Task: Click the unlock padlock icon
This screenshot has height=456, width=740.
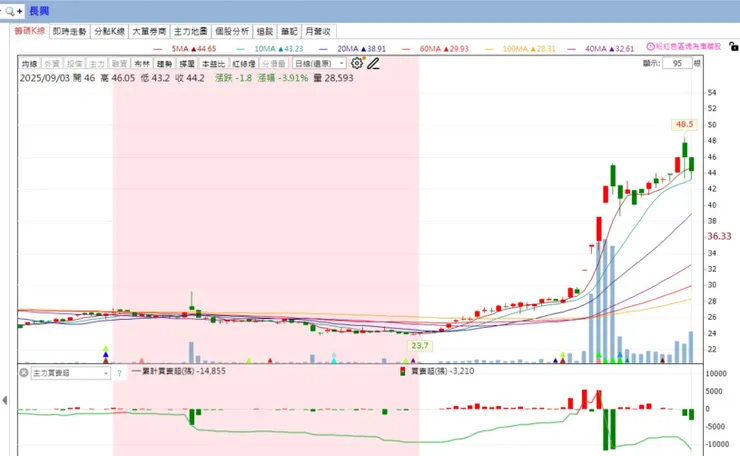Action: (733, 46)
